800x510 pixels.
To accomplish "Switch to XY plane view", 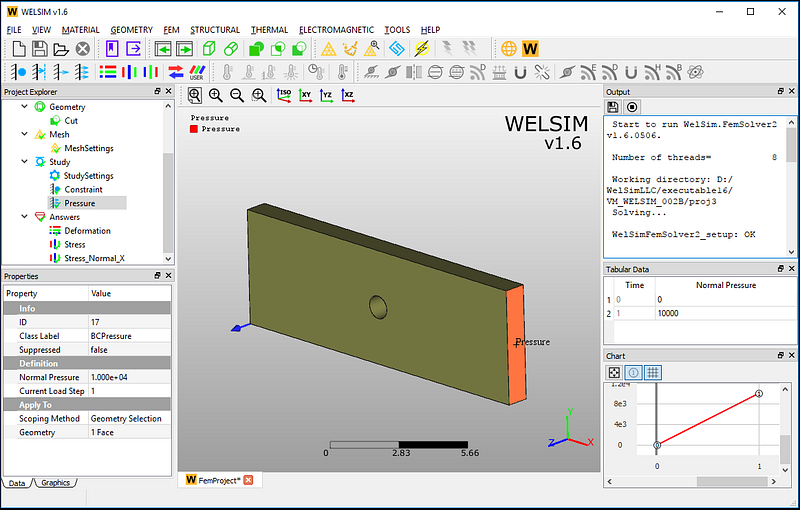I will point(305,95).
